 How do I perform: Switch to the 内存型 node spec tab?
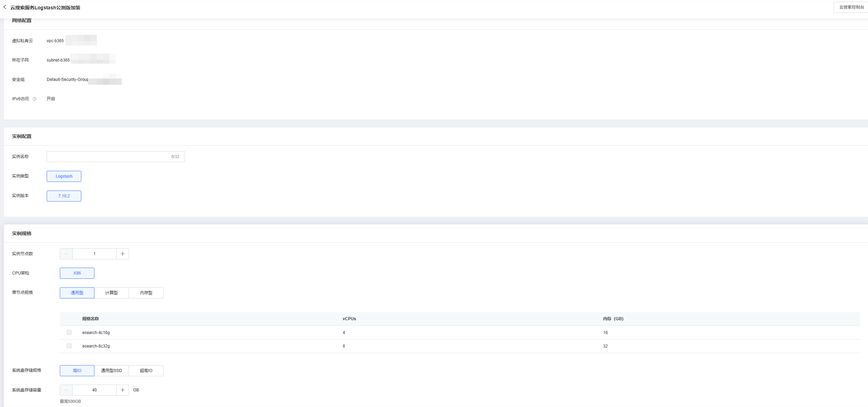[x=146, y=293]
